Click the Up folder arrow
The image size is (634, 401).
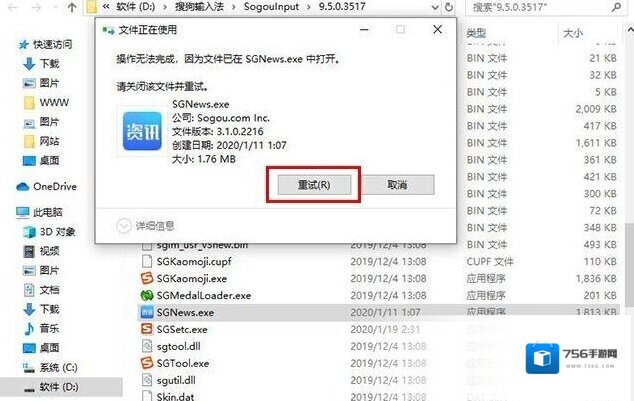[72, 7]
